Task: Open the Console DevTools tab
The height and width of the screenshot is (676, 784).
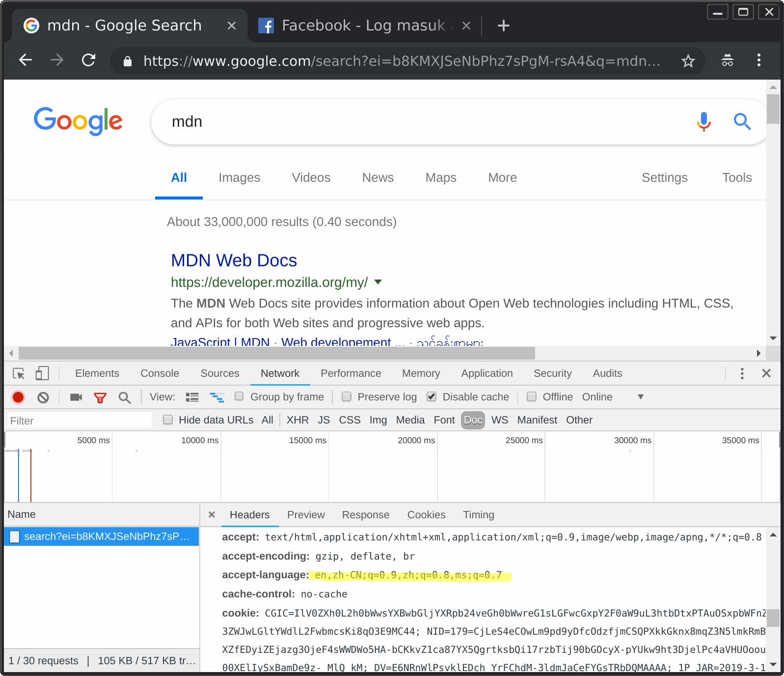Action: pos(160,373)
